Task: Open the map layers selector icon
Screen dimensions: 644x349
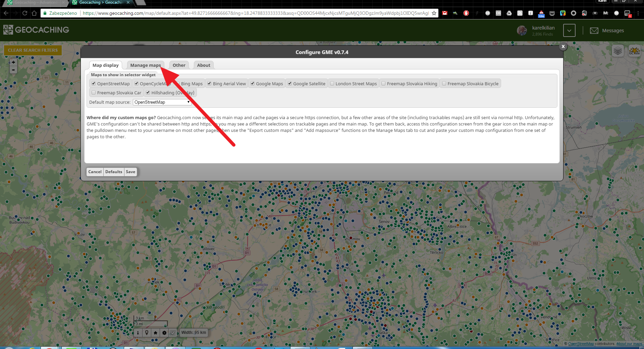Action: click(618, 51)
